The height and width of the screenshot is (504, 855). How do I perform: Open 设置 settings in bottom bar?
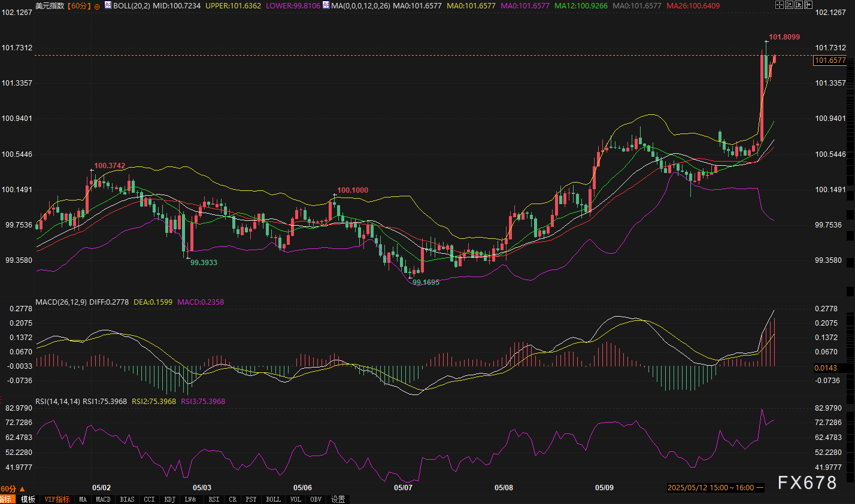[338, 499]
